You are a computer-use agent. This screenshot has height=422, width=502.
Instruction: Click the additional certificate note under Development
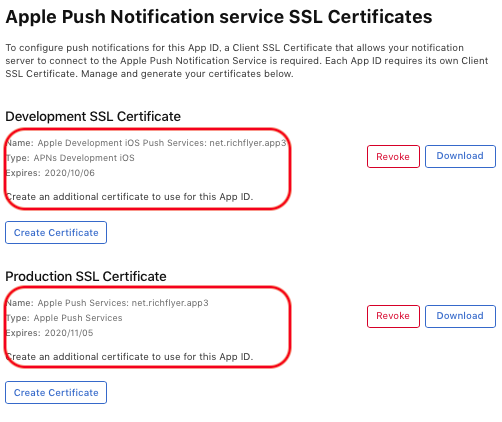point(129,197)
